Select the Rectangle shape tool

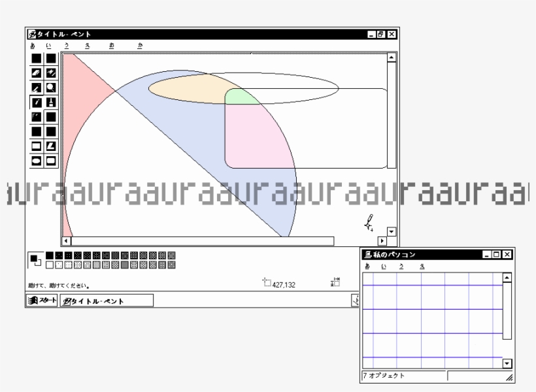tap(37, 146)
